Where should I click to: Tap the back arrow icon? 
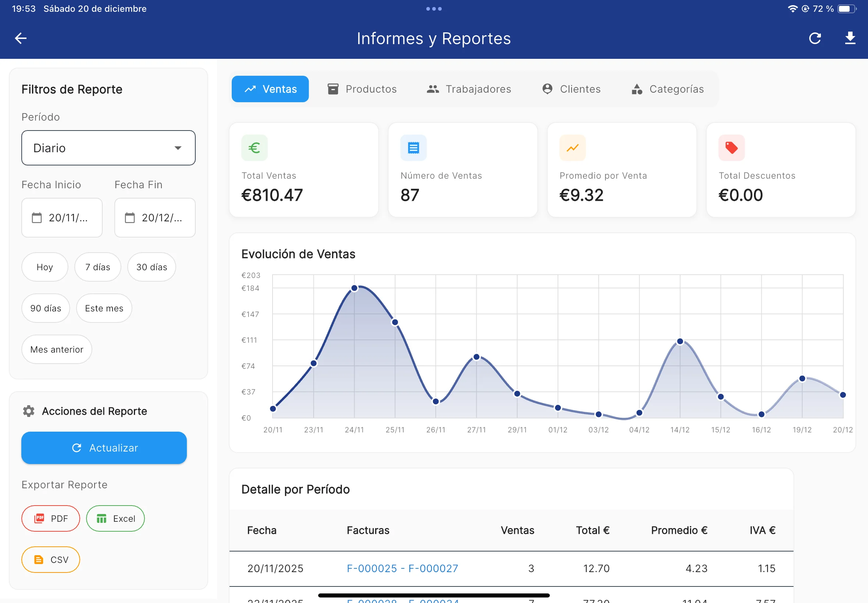[x=21, y=38]
